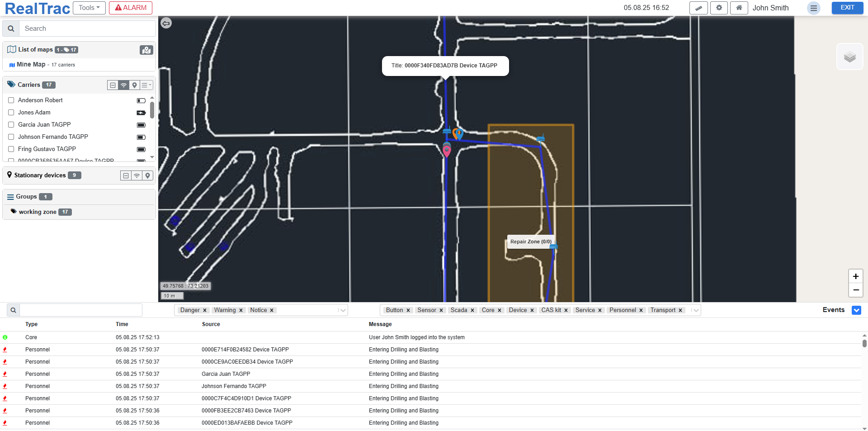Remove the Transport filter tag
The width and height of the screenshot is (868, 431).
[680, 310]
